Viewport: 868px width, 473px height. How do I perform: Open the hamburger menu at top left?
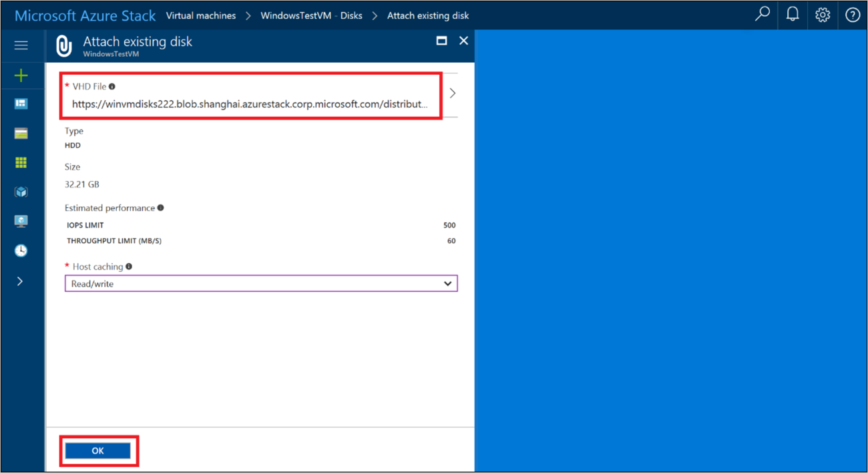21,45
